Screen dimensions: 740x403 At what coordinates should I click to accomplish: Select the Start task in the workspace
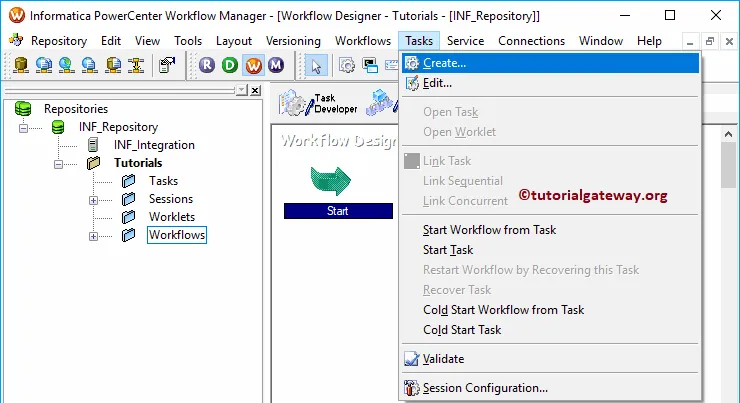[338, 211]
